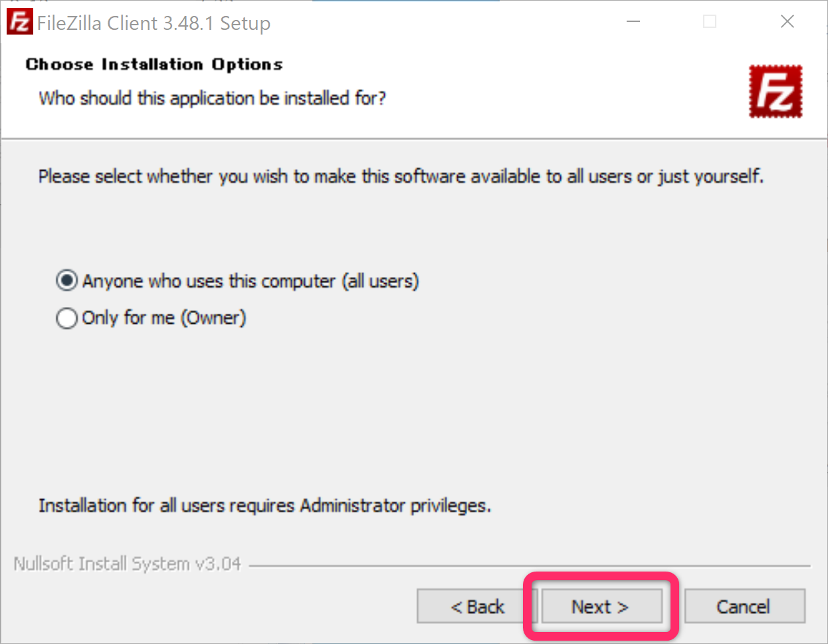Click the red FileZilla logo in the header
Viewport: 828px width, 644px height.
(x=775, y=91)
